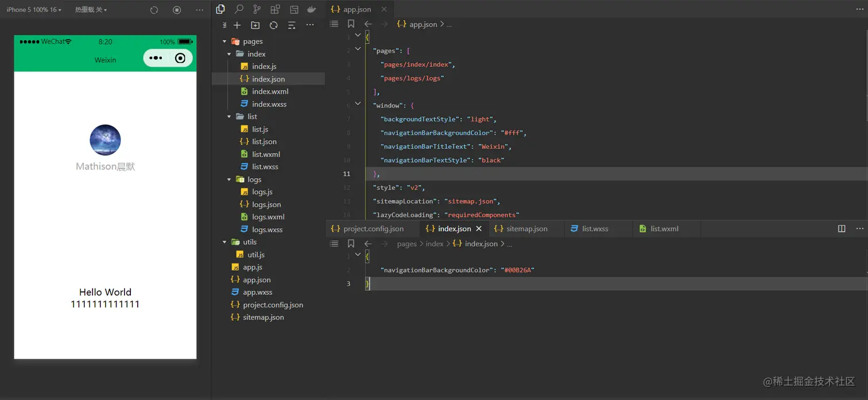868x400 pixels.
Task: Collapse all folders in explorer
Action: tap(292, 25)
